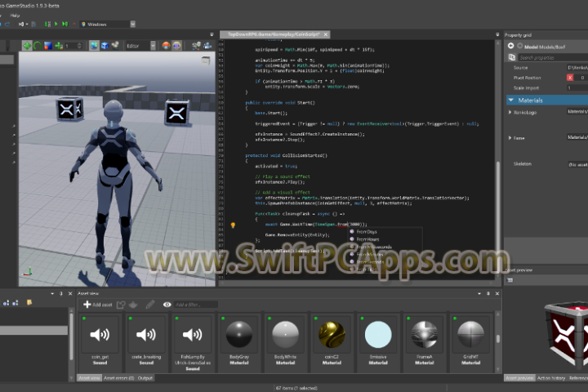This screenshot has width=588, height=392.
Task: Expand the XenkoLogo material row
Action: click(x=510, y=112)
